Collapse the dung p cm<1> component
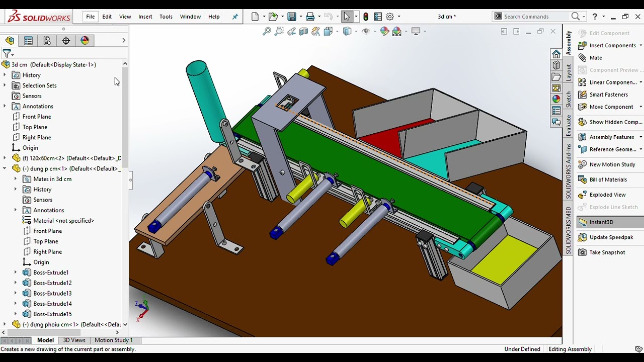The image size is (644, 362). 5,168
